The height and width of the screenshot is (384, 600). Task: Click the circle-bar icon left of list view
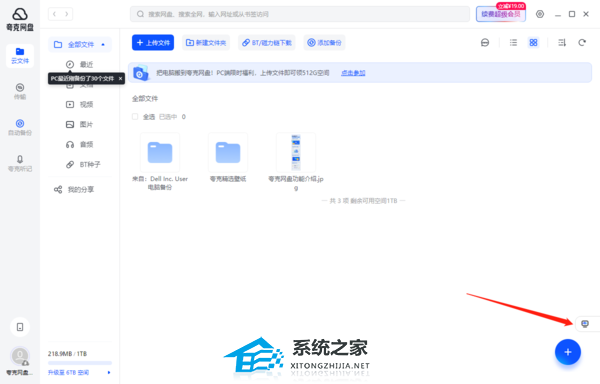tap(485, 42)
